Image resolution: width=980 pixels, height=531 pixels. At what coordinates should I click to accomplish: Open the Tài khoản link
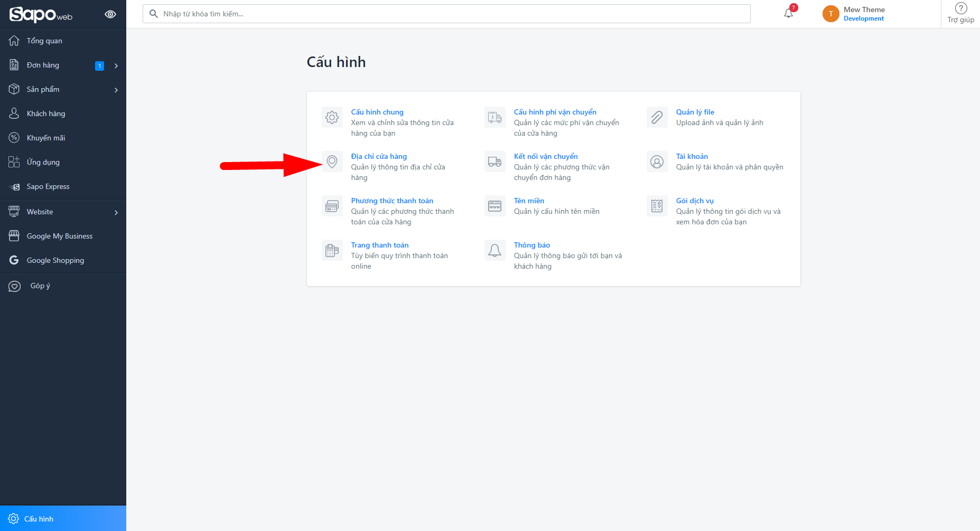coord(692,156)
